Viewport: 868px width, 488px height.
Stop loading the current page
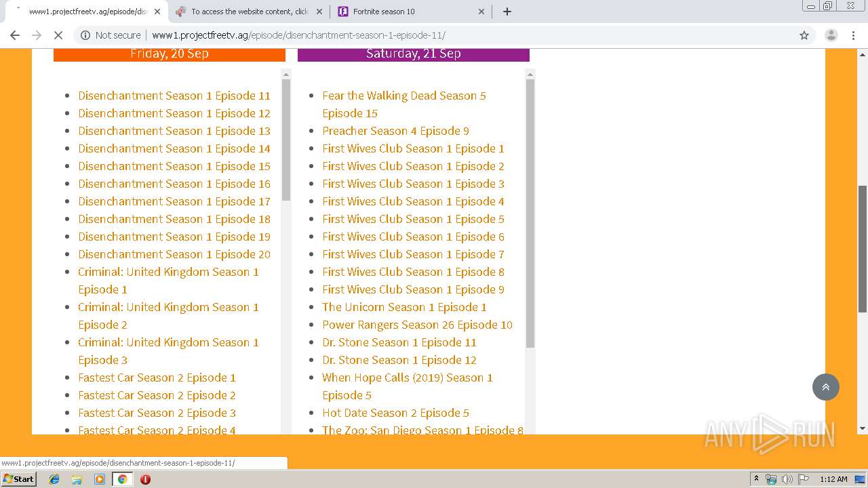pyautogui.click(x=58, y=35)
